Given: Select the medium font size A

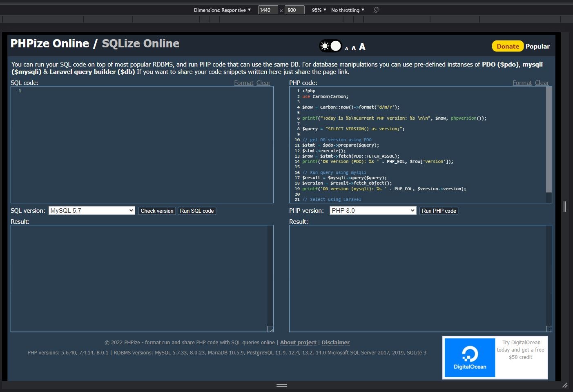Looking at the screenshot, I should coord(354,48).
